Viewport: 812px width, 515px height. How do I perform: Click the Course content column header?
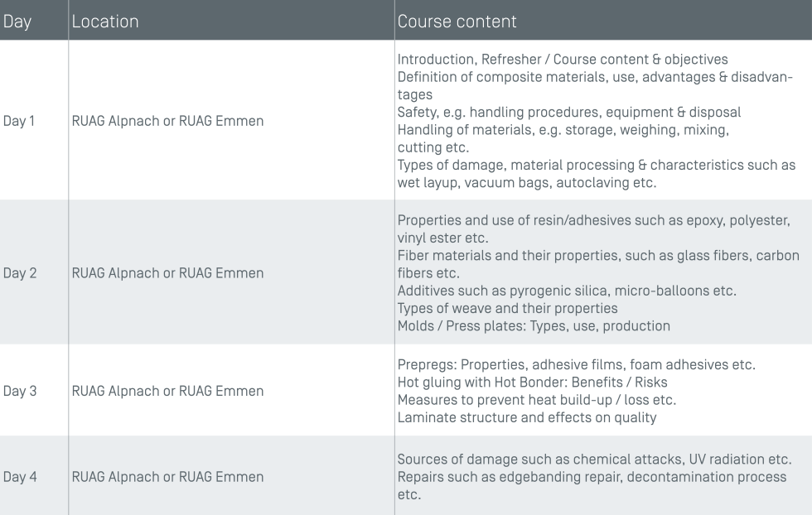click(457, 22)
